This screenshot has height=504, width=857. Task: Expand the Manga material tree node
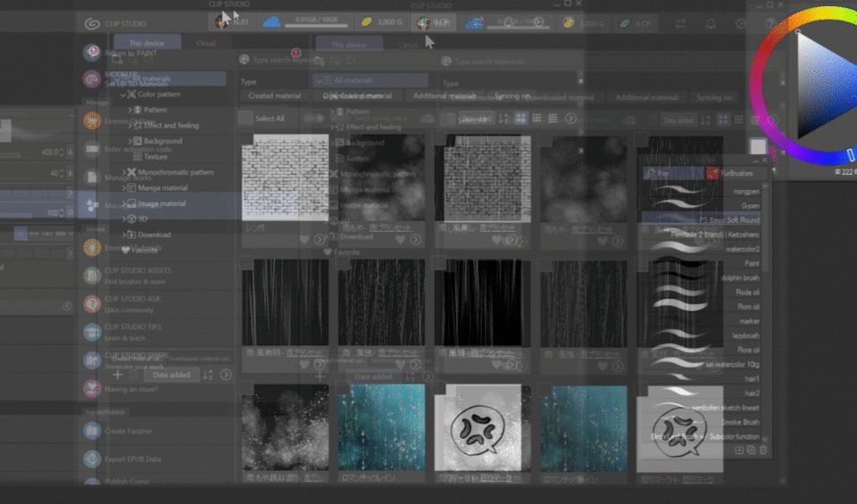point(123,188)
